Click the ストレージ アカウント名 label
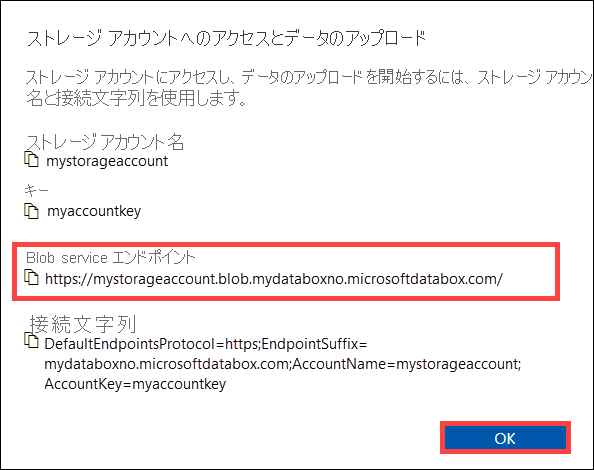This screenshot has width=594, height=470. [x=105, y=142]
